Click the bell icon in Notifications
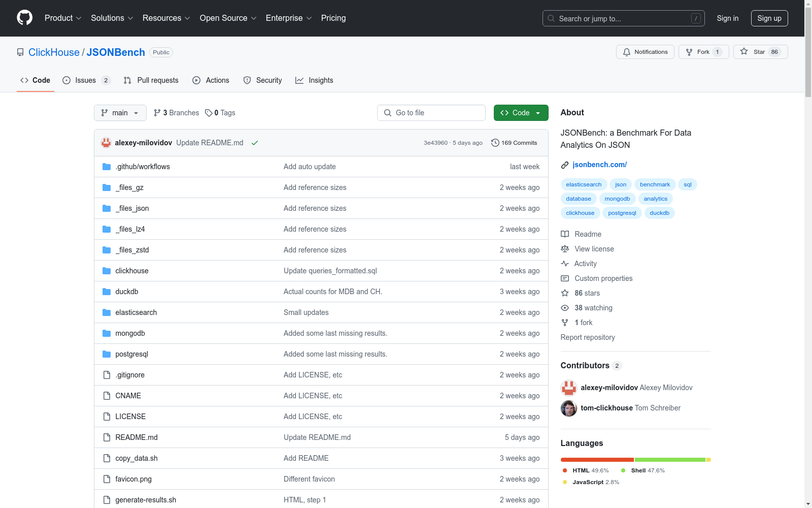Image resolution: width=812 pixels, height=508 pixels. coord(627,52)
